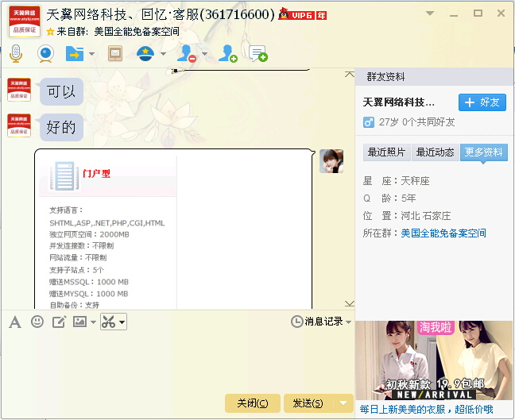Start a video call with webcam icon
The image size is (515, 420).
(45, 54)
